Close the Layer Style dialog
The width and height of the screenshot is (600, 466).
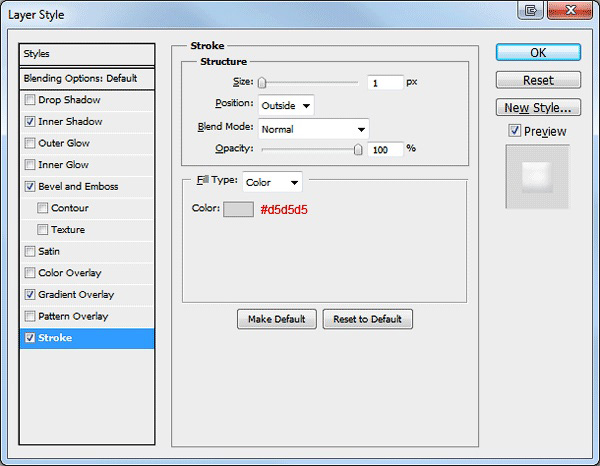click(570, 10)
